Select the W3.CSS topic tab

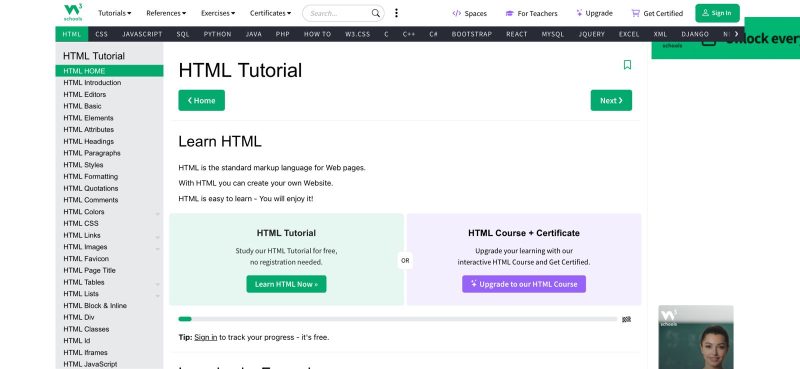tap(357, 34)
